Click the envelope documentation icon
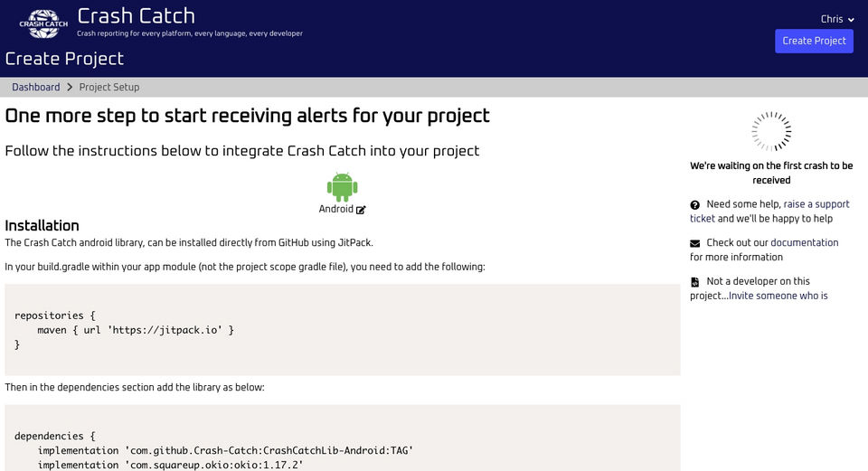 [x=695, y=243]
